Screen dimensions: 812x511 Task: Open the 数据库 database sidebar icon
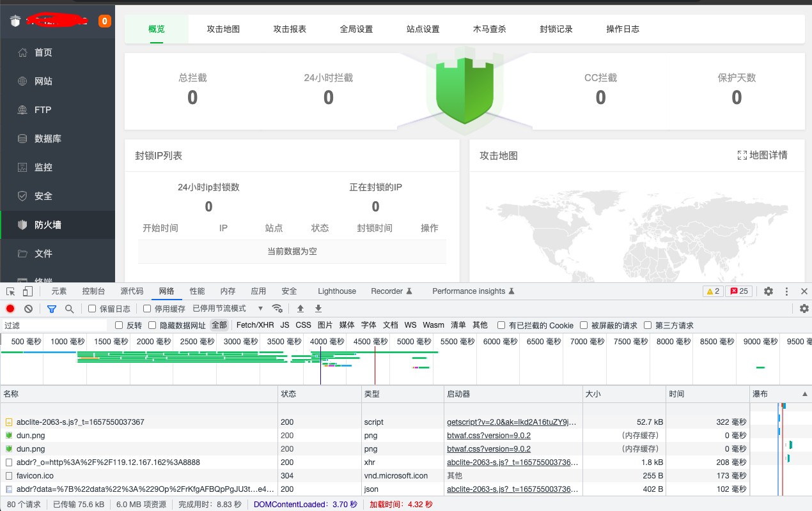[x=22, y=139]
